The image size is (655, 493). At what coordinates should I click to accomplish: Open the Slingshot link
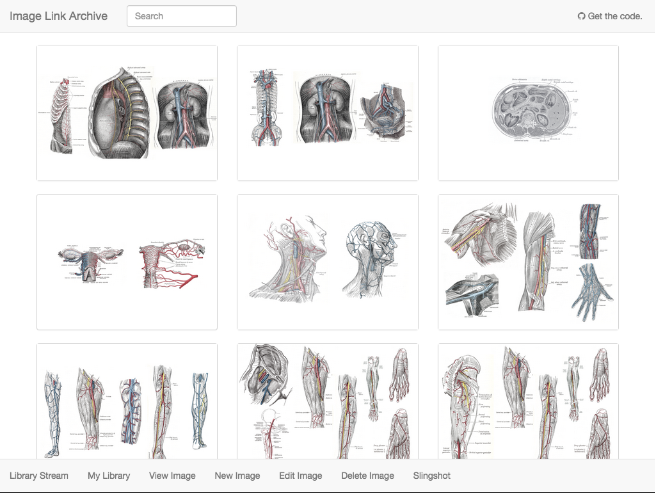(432, 476)
